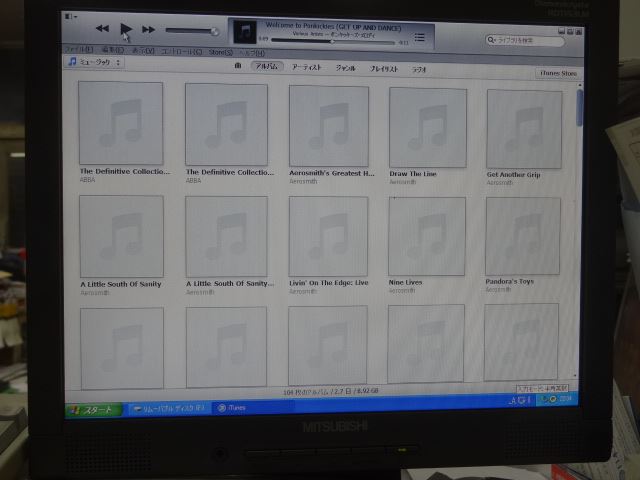
Task: Click Aerosmith artist name under Draw The Line
Action: tap(402, 182)
